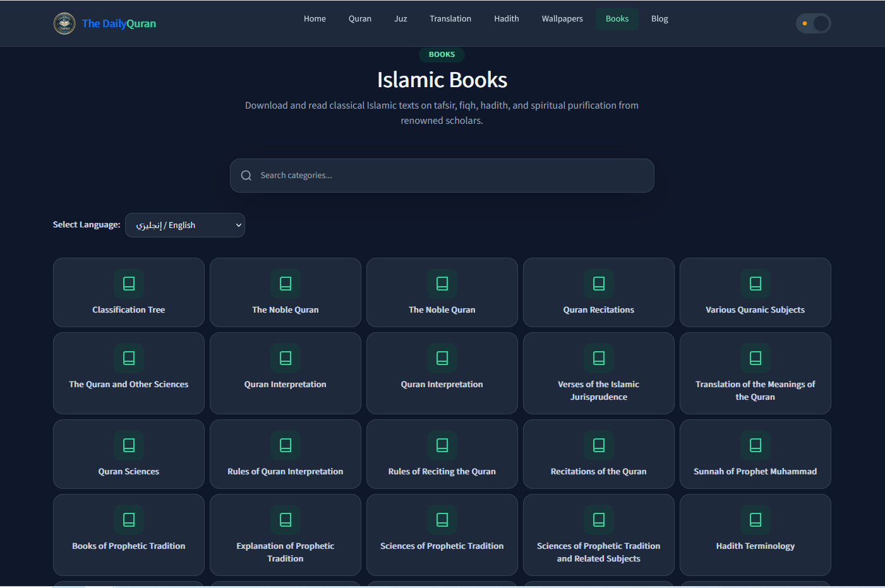
Task: Click the book icon above Quran Recitations
Action: [x=599, y=284]
